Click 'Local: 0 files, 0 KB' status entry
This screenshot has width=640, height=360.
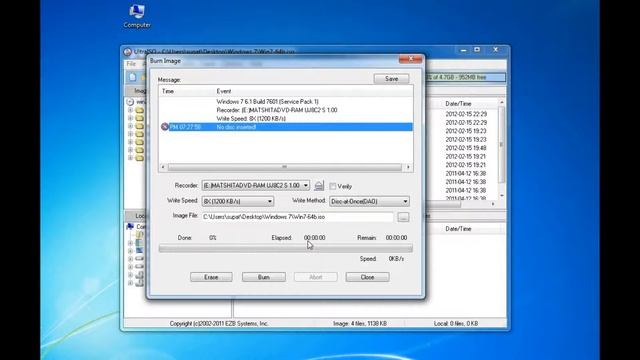coord(456,324)
